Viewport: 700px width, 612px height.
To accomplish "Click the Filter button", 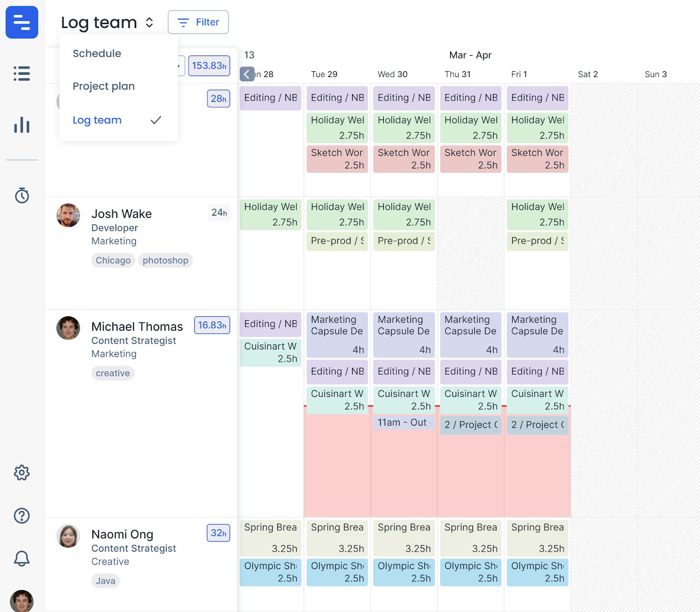I will [x=198, y=22].
